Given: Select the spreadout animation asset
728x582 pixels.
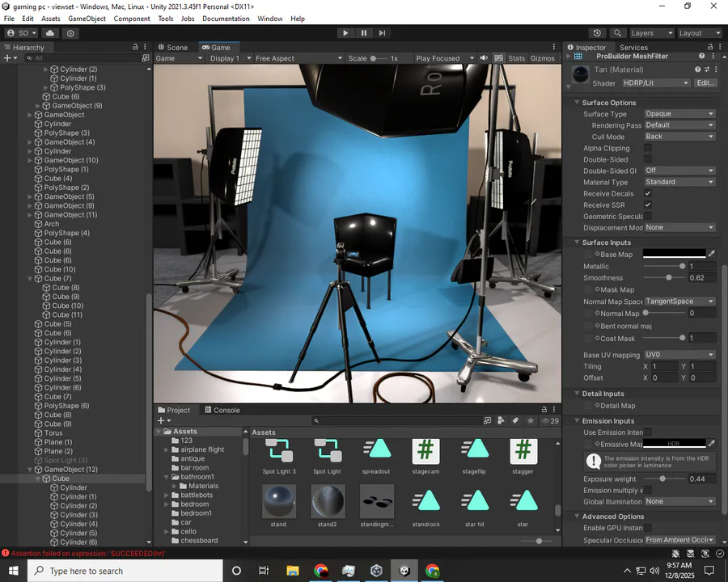Looking at the screenshot, I should [376, 458].
